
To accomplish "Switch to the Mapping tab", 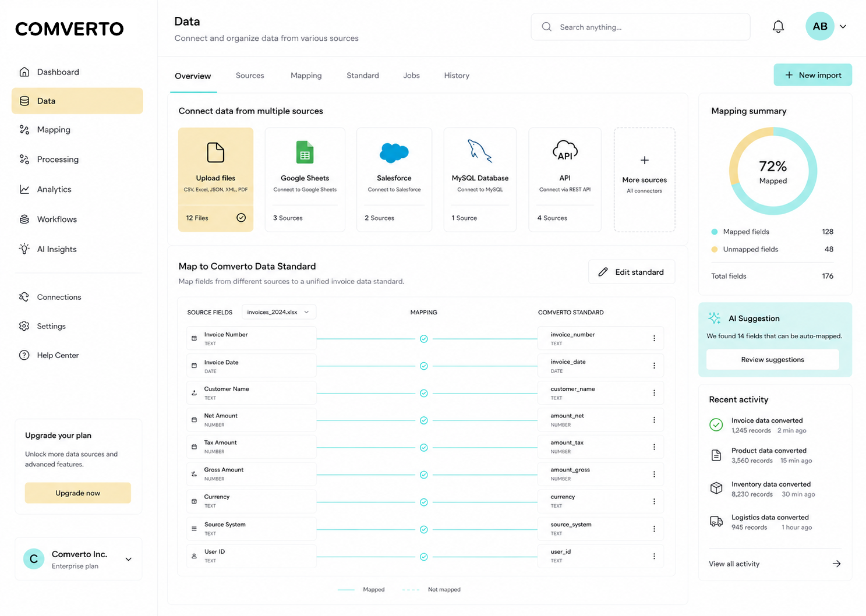I will 306,76.
